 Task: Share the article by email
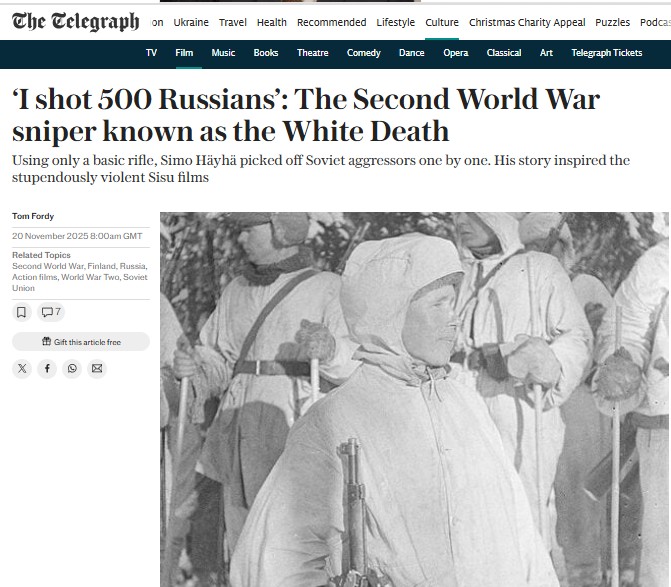click(x=97, y=368)
